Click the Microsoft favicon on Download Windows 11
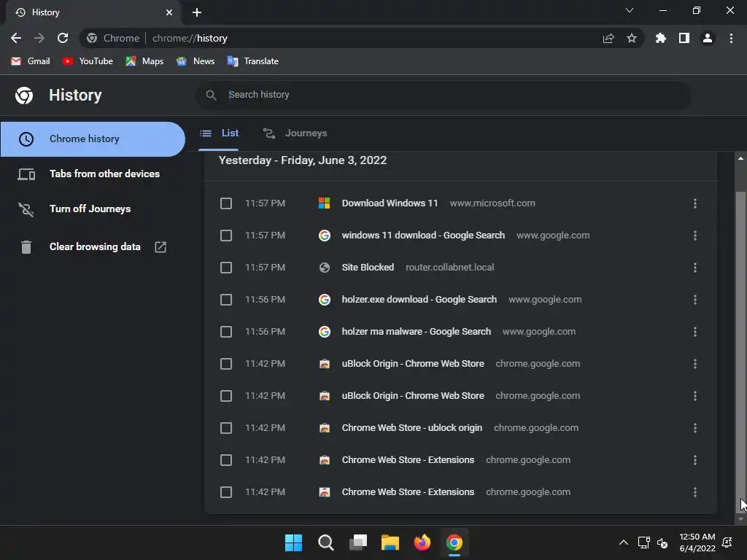Screen dimensions: 747x560 (x=325, y=203)
